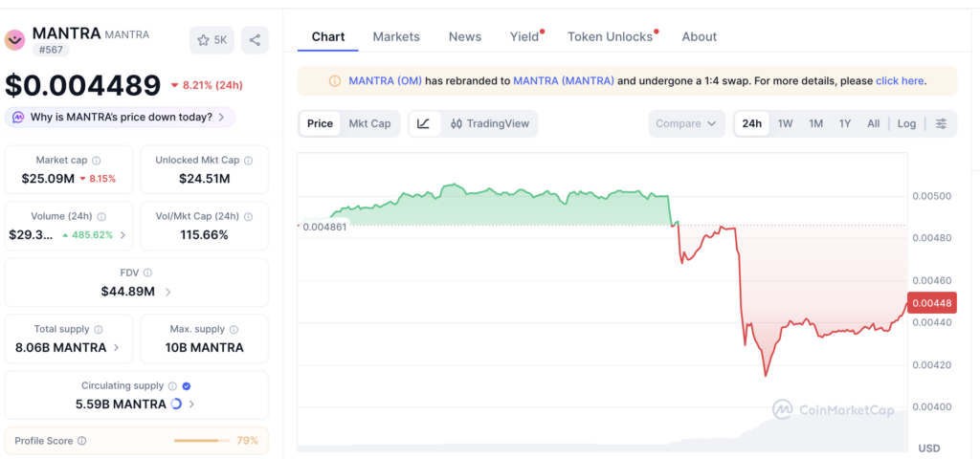Click the red 0.00448 current price tag
980x459 pixels.
pos(932,303)
